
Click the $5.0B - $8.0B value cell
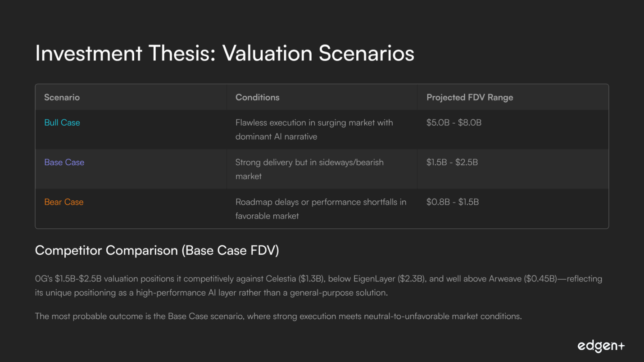tap(454, 123)
